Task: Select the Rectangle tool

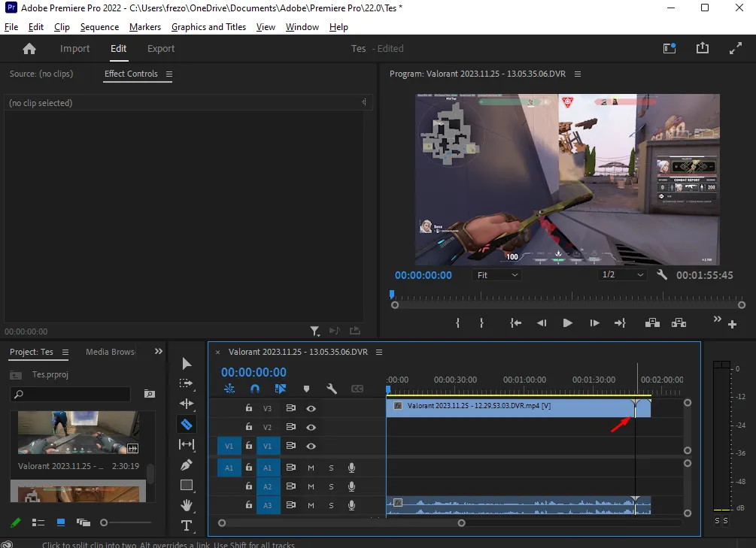Action: (x=187, y=485)
